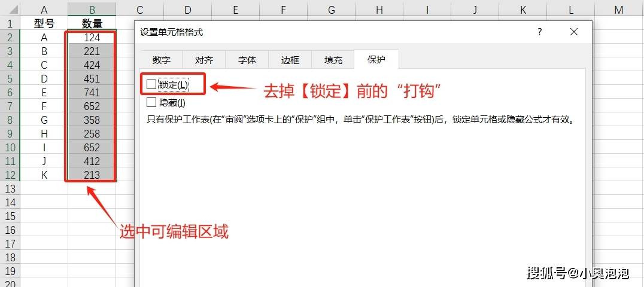Screen dimensions: 644x287
Task: Select column D header
Action: (x=188, y=10)
